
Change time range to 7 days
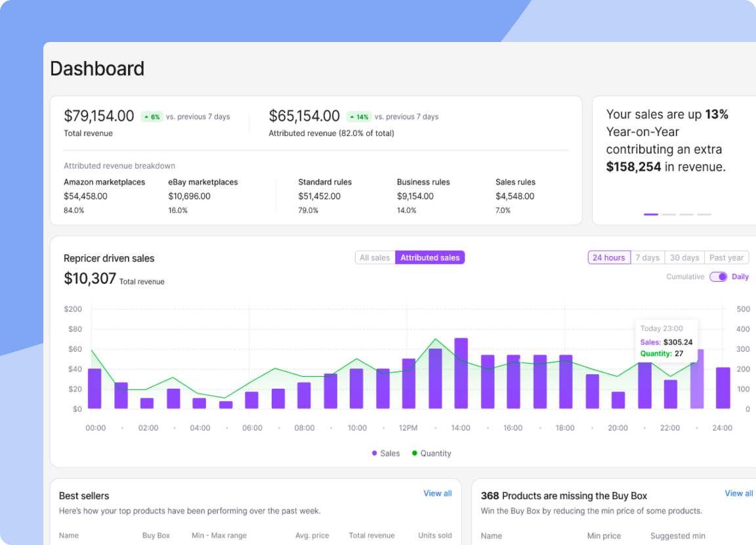(647, 257)
